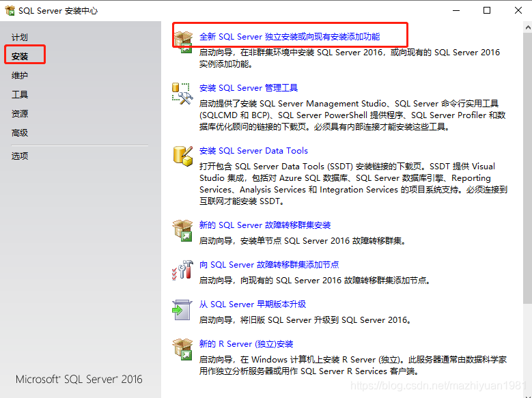Open 新的 R Server (独立)安装 link
This screenshot has height=398, width=532.
click(246, 344)
